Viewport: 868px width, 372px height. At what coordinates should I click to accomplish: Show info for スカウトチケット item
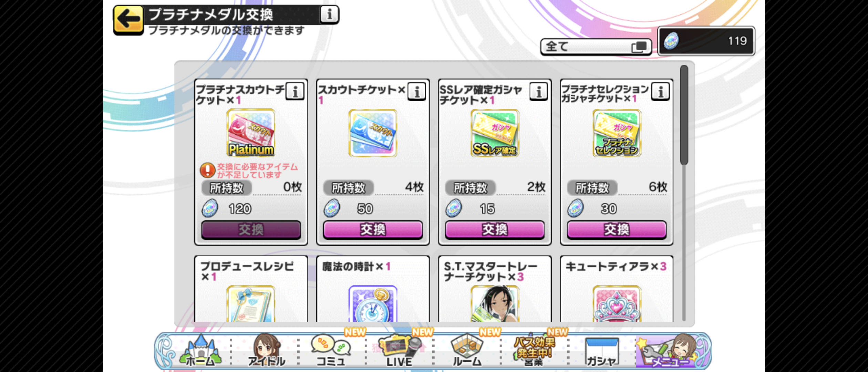417,91
